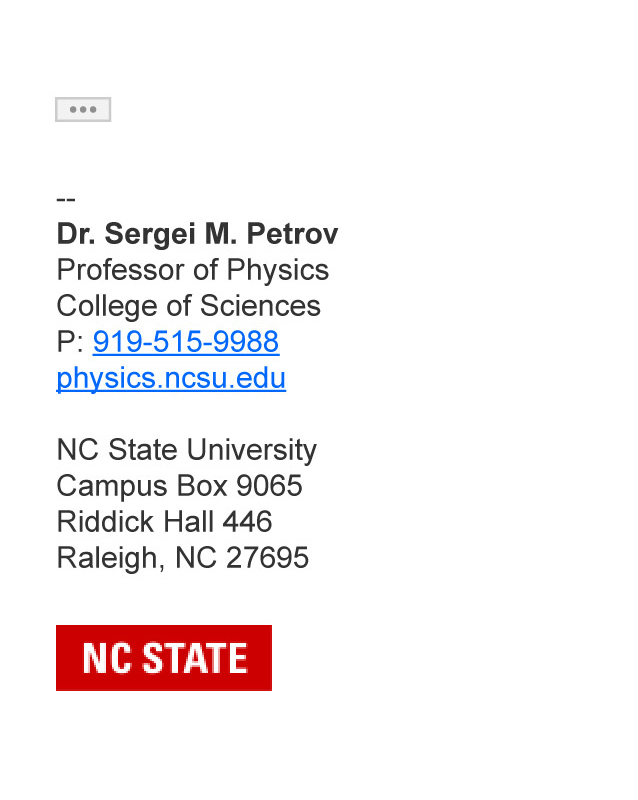The width and height of the screenshot is (638, 800).
Task: Click the surname Petrov in the bold name
Action: click(292, 234)
